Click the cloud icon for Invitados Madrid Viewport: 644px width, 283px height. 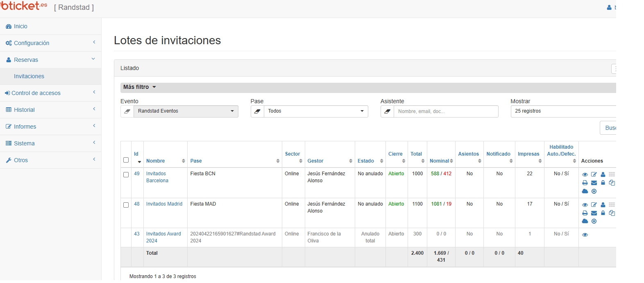point(585,221)
